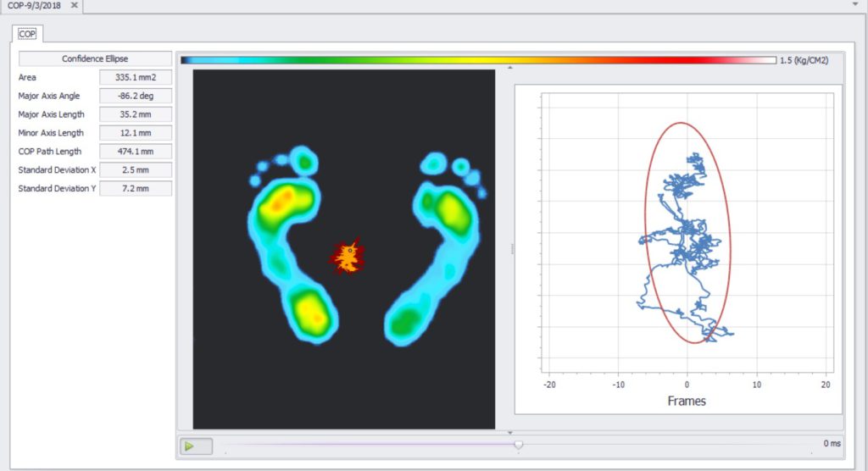The height and width of the screenshot is (471, 868).
Task: Click the right footprint pressure map
Action: (x=436, y=249)
